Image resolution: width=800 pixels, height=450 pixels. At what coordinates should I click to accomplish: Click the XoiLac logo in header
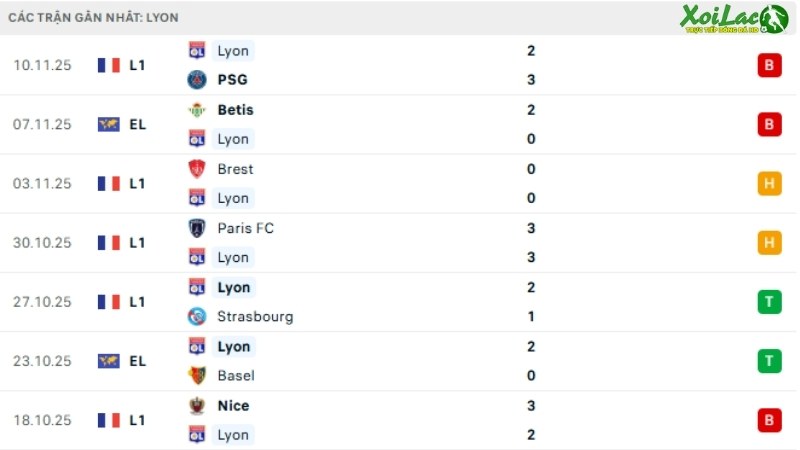click(734, 19)
